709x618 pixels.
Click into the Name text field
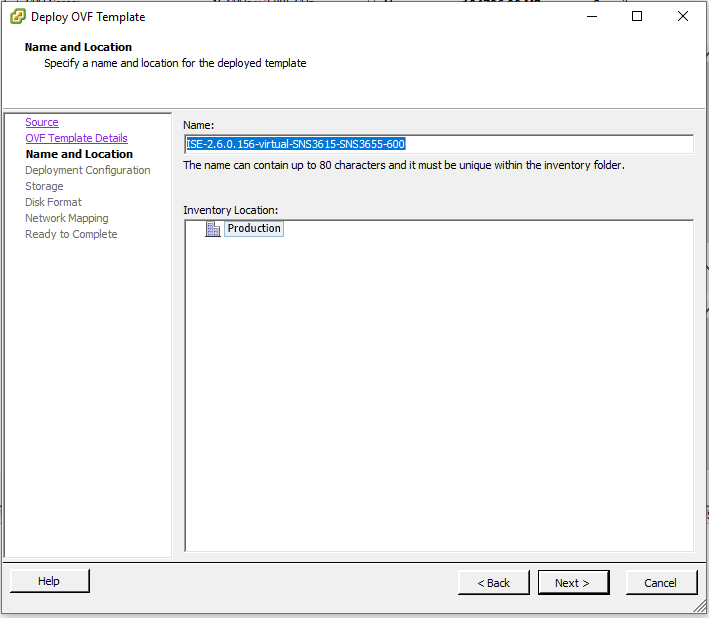(x=439, y=144)
